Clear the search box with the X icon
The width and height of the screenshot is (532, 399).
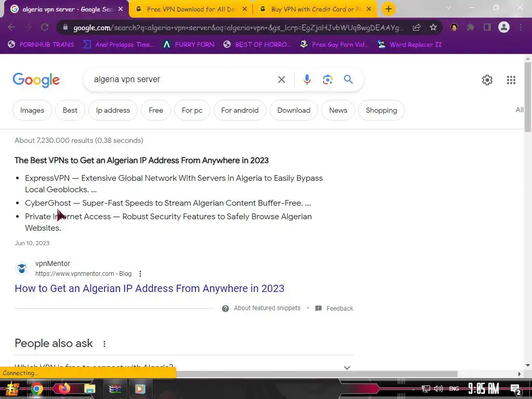point(281,79)
